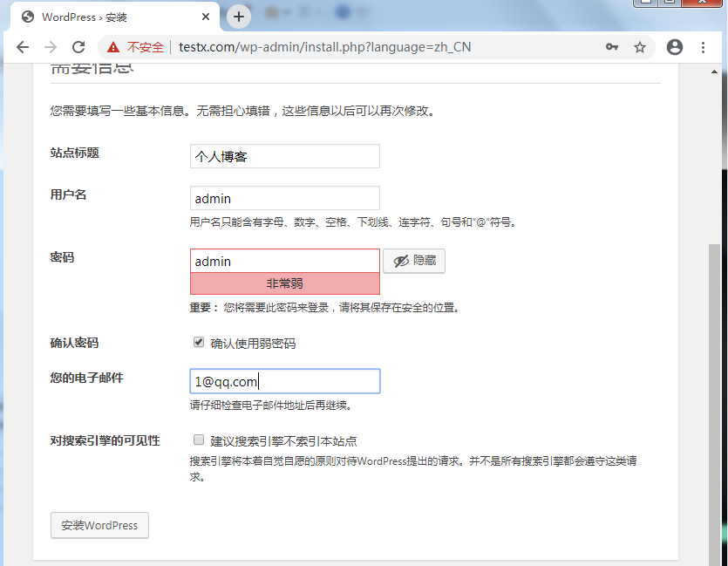Click the site title field 个人博客
Viewport: 728px width, 566px height.
pos(284,156)
